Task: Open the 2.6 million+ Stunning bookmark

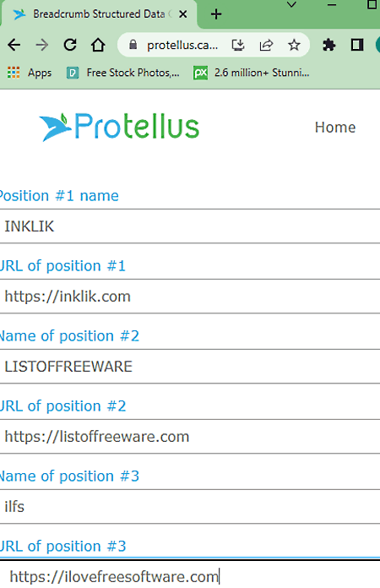Action: (252, 73)
